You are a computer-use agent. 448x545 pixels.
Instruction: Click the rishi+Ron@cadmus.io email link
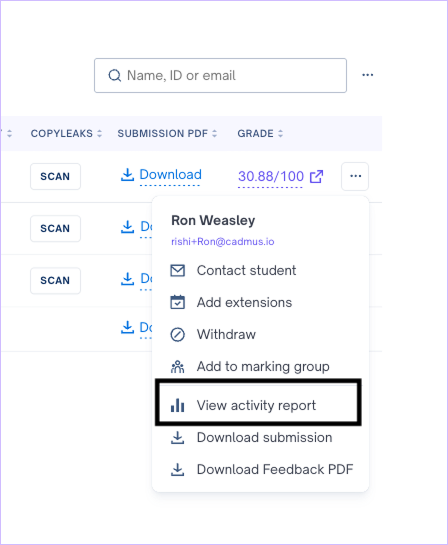(x=223, y=242)
